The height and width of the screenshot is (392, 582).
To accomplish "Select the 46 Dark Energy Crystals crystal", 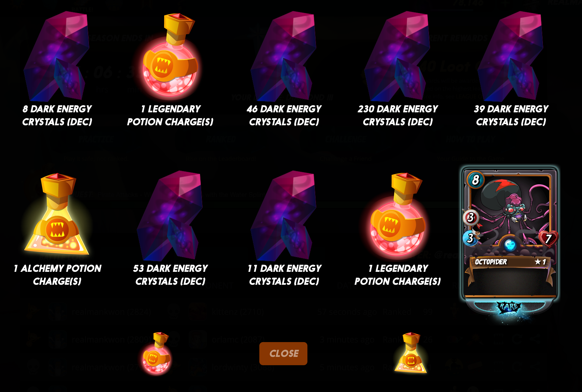I will tap(284, 56).
